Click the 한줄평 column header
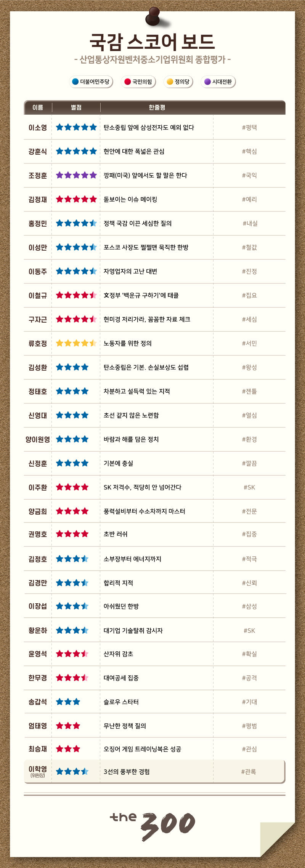 pyautogui.click(x=157, y=107)
